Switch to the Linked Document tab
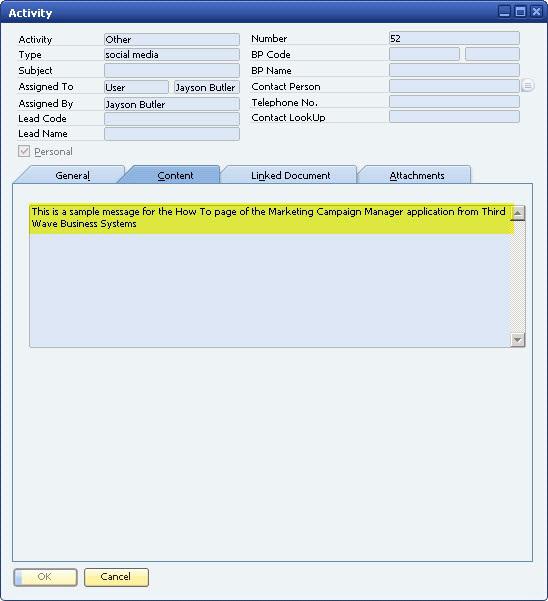This screenshot has width=548, height=601. pos(290,175)
